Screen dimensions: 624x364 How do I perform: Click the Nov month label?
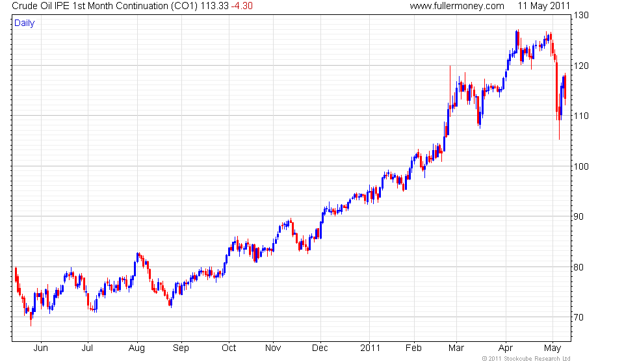(273, 348)
